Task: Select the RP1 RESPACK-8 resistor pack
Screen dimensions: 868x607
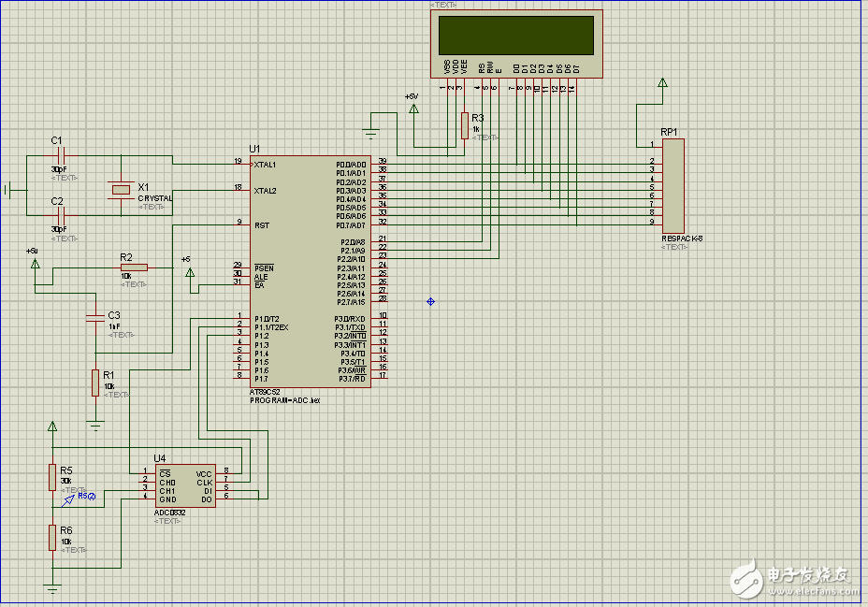Action: click(673, 185)
